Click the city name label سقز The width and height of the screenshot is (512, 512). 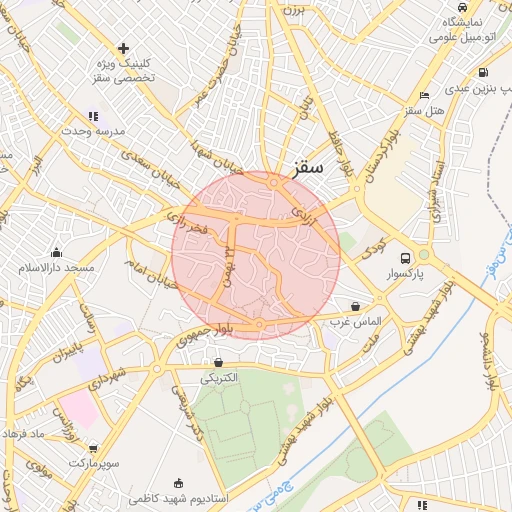308,167
